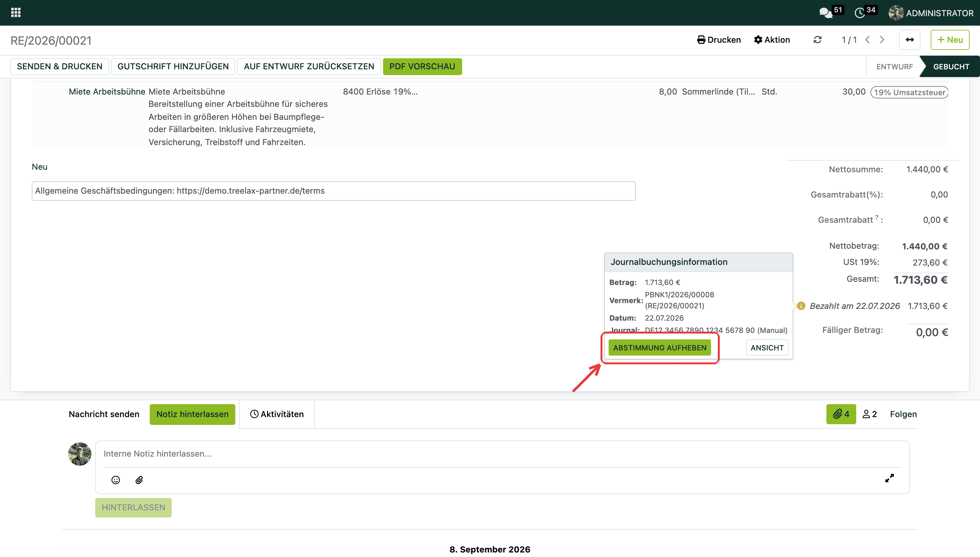Click the Gesamtrabatt question mark tooltip
This screenshot has width=980, height=557.
click(x=877, y=217)
